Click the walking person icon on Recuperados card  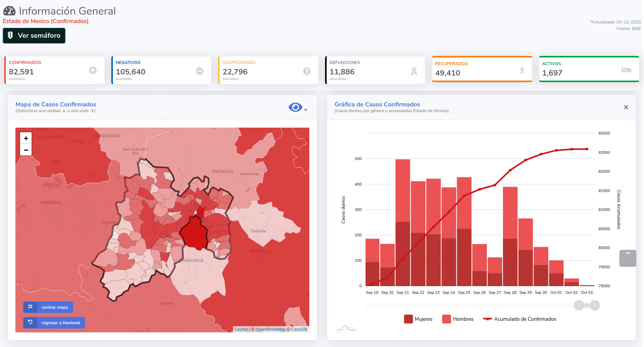click(x=522, y=70)
